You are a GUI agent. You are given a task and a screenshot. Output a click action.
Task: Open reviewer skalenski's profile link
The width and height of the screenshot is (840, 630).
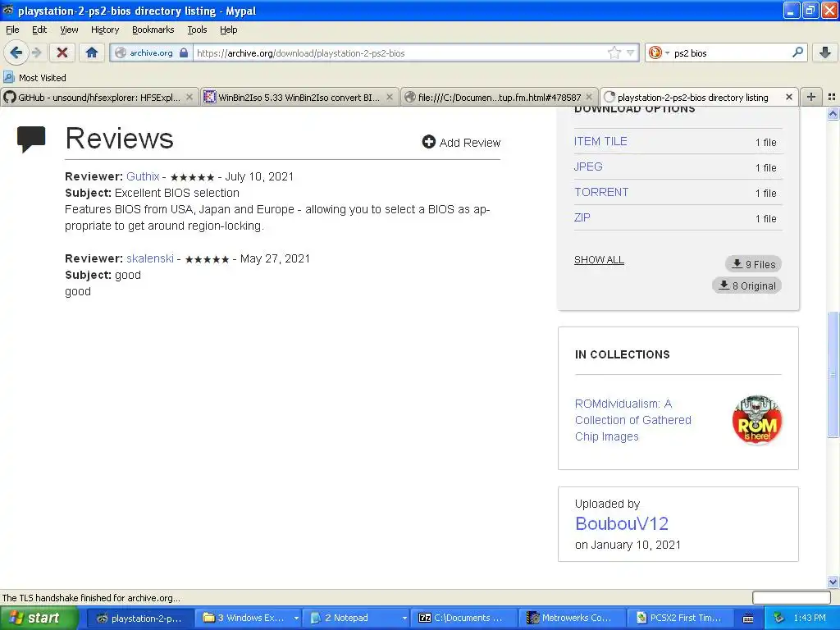point(150,258)
